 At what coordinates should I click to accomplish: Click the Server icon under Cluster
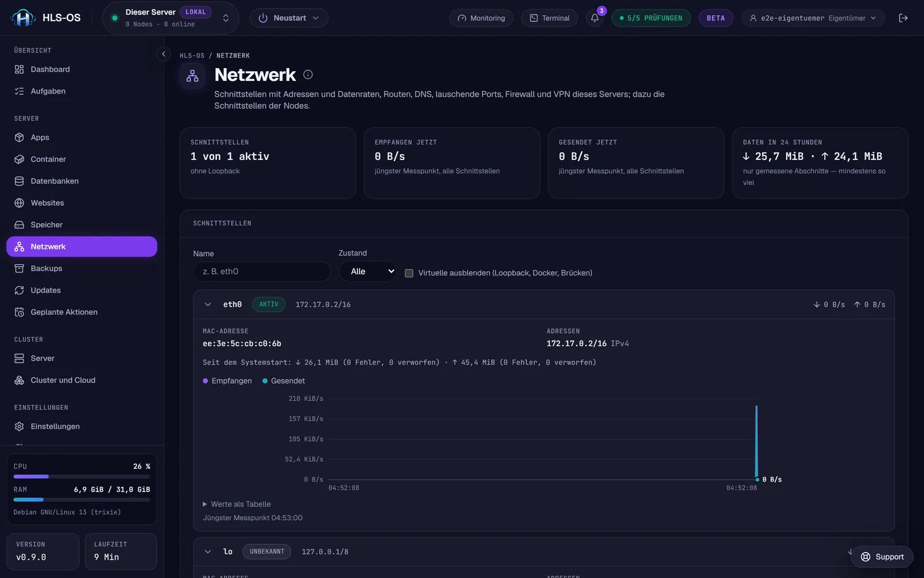19,358
